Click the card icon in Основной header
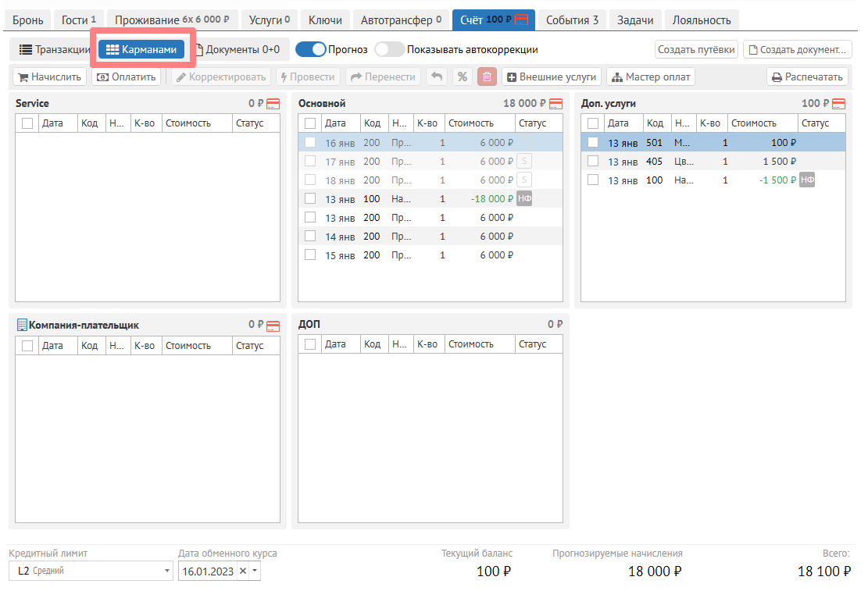The height and width of the screenshot is (591, 868). point(555,104)
